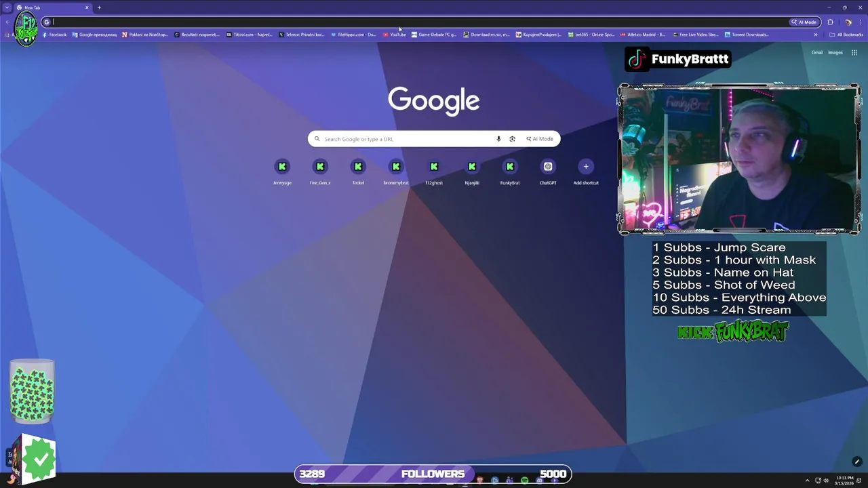Image resolution: width=868 pixels, height=488 pixels.
Task: Open taskbar network status icon
Action: [x=818, y=481]
